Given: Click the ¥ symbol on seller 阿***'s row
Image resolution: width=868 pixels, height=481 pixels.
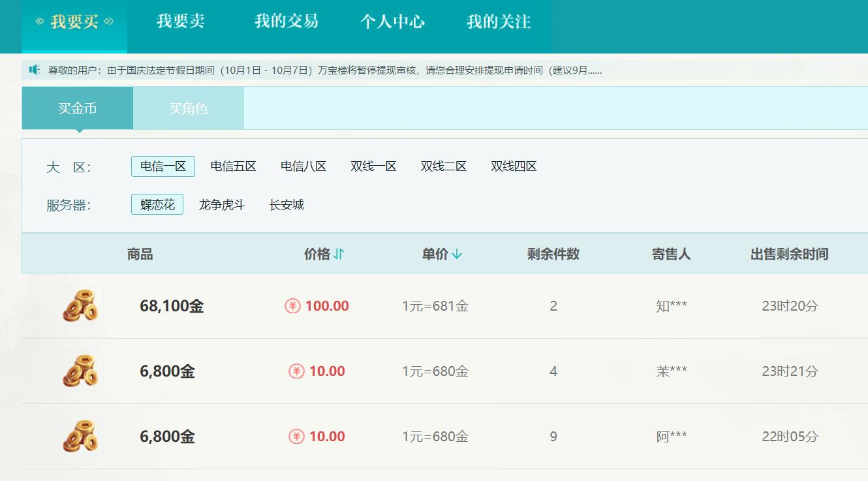Looking at the screenshot, I should [x=295, y=436].
